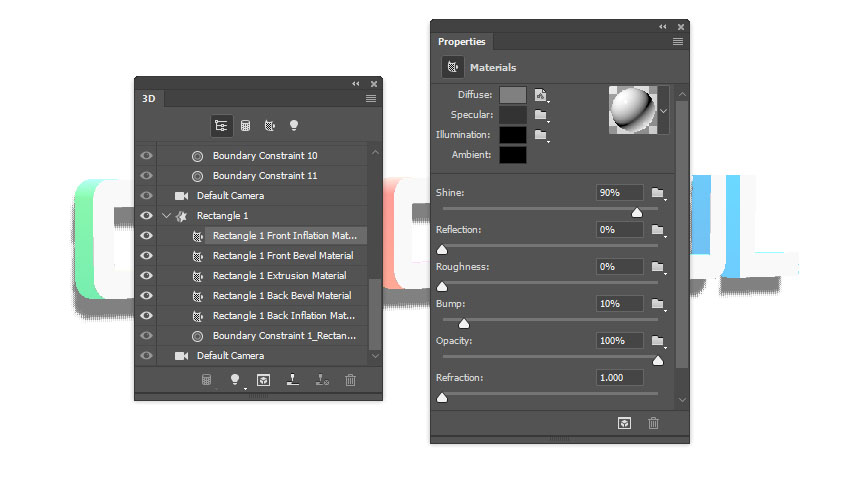Open Roughness texture folder icon

tap(658, 267)
